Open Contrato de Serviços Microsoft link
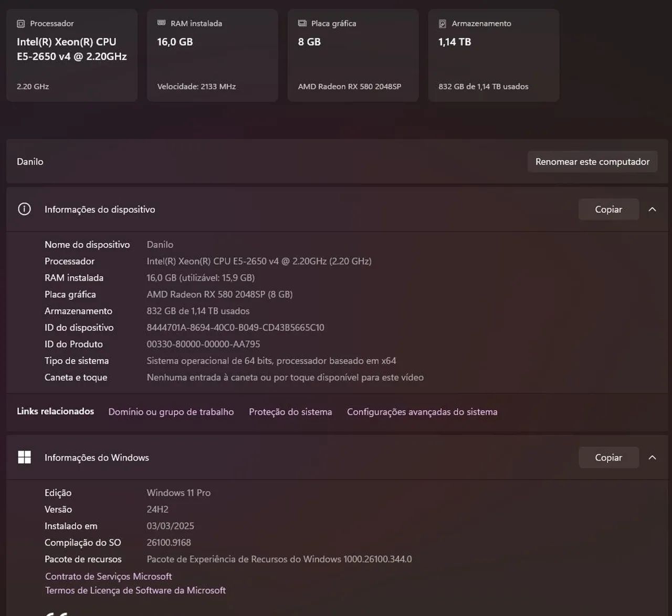The width and height of the screenshot is (672, 616). click(x=108, y=576)
